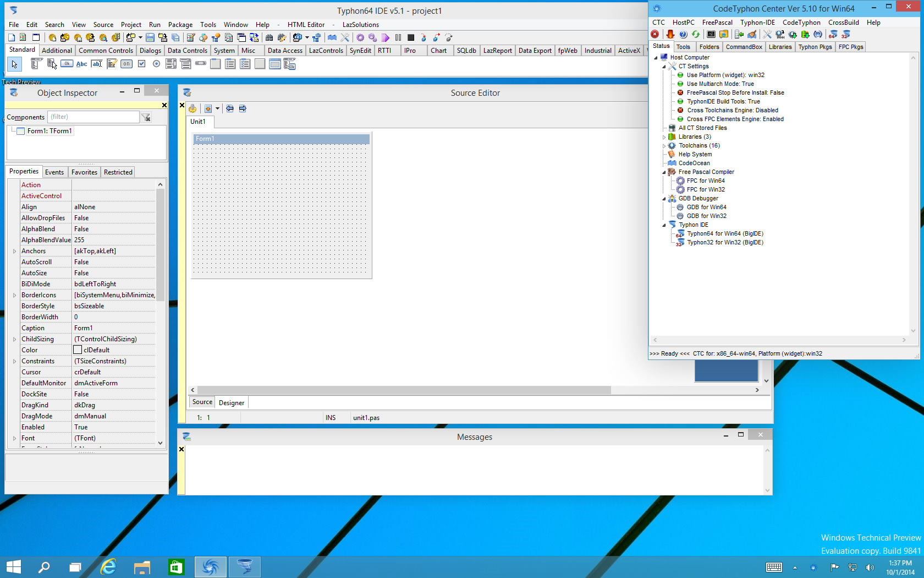Image resolution: width=924 pixels, height=578 pixels.
Task: Click the clDefault Color swatch in Object Inspector
Action: (78, 350)
